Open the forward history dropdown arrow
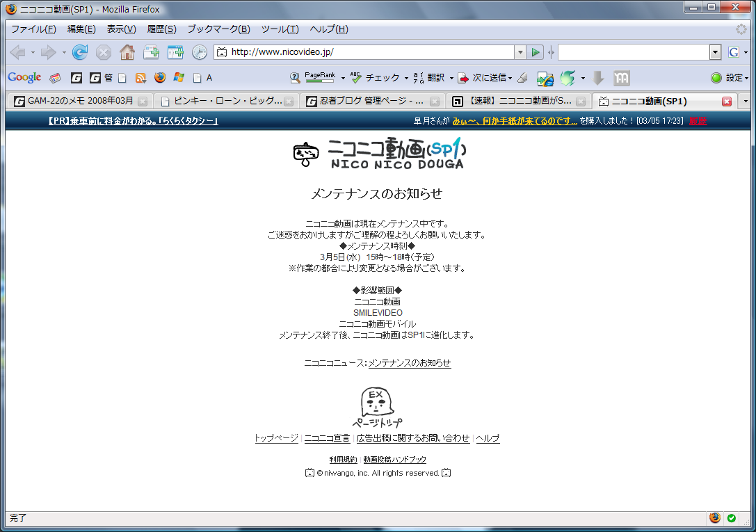 (64, 52)
